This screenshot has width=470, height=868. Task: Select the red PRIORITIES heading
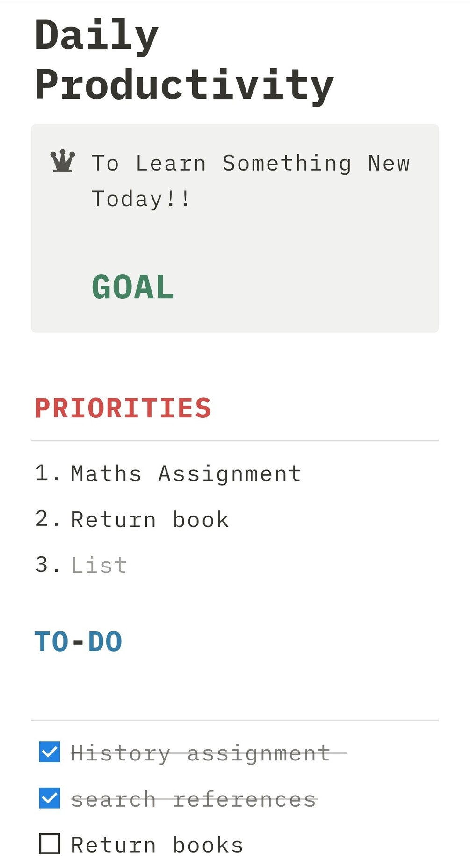coord(123,408)
